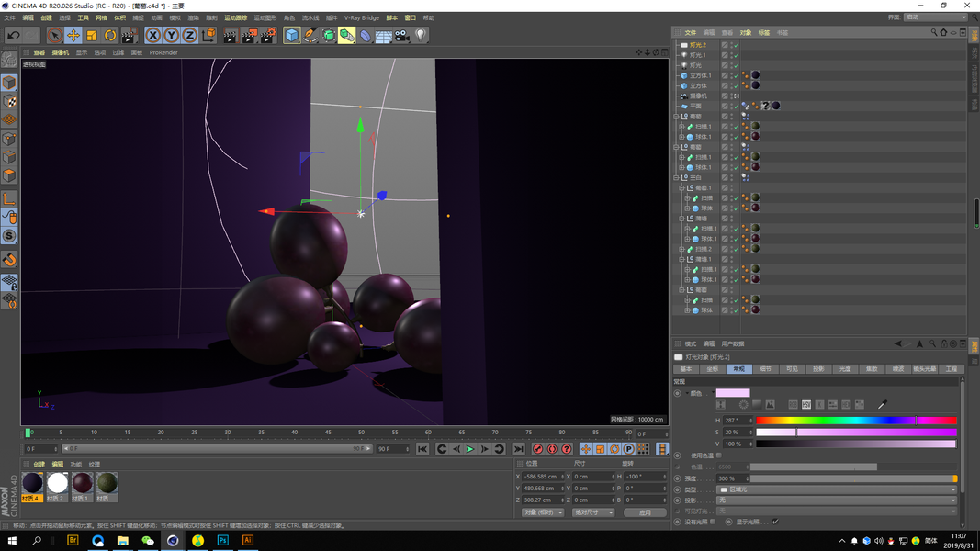Viewport: 980px width, 551px height.
Task: Select the Move tool in top toolbar
Action: (73, 35)
